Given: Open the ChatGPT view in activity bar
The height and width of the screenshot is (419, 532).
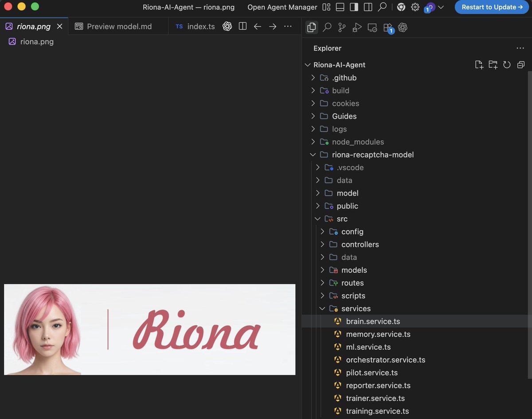Looking at the screenshot, I should click(403, 27).
